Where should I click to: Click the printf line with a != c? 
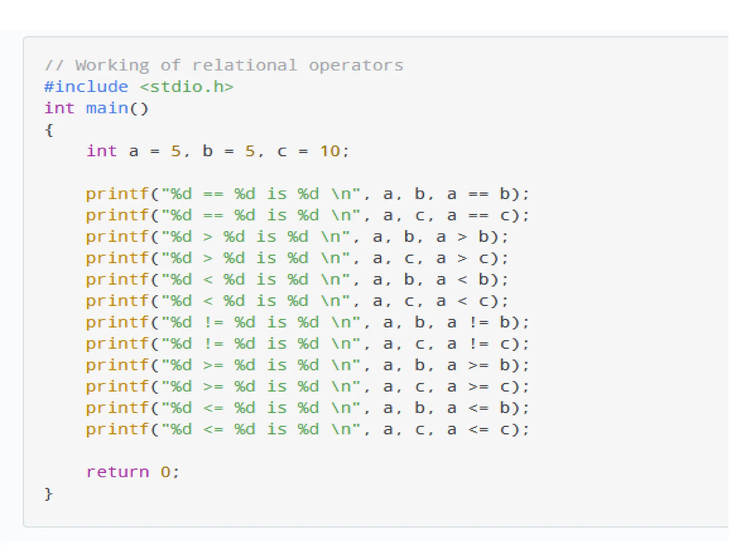pyautogui.click(x=307, y=344)
